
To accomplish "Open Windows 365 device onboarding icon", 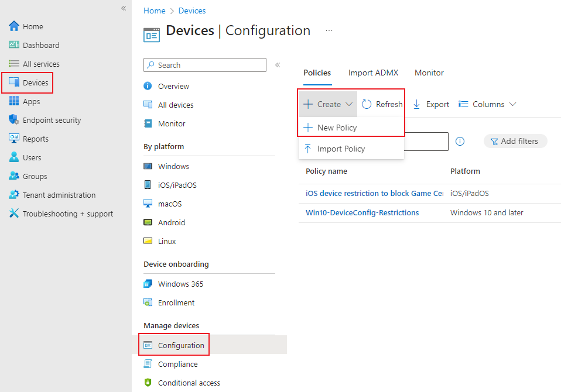I will [148, 284].
